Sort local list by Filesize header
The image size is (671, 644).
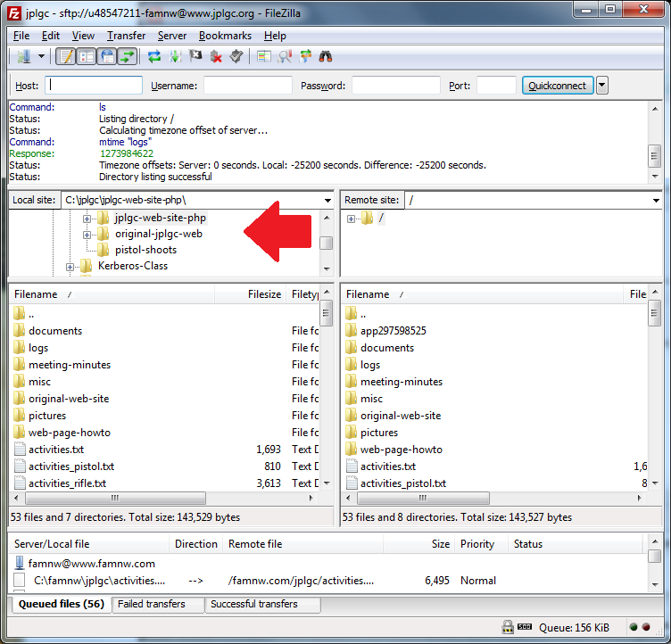tap(263, 293)
